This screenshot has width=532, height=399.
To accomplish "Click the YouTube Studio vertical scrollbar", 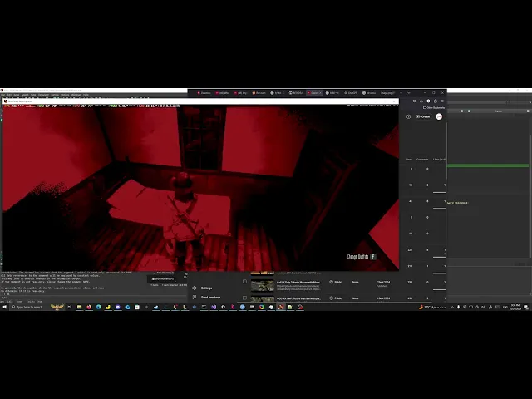I will 446,151.
